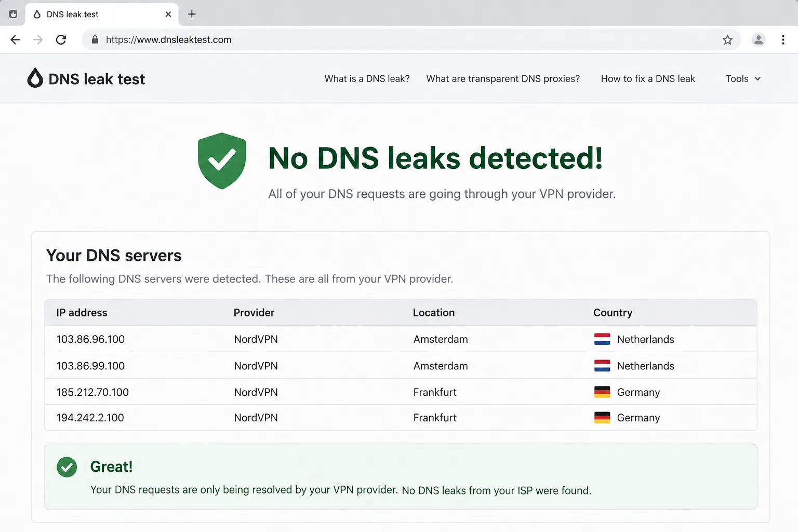Image resolution: width=798 pixels, height=532 pixels.
Task: Reload the page with the refresh icon
Action: (61, 39)
